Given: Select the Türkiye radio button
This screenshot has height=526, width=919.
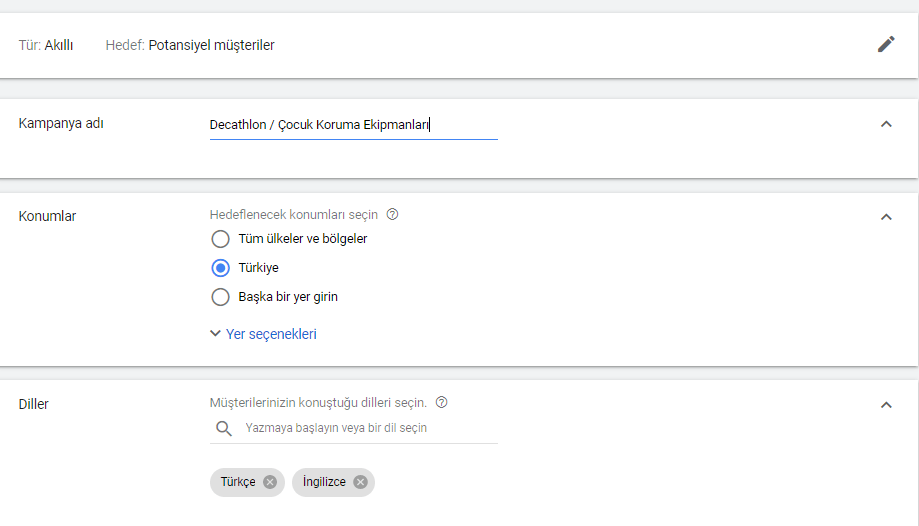Looking at the screenshot, I should click(221, 268).
